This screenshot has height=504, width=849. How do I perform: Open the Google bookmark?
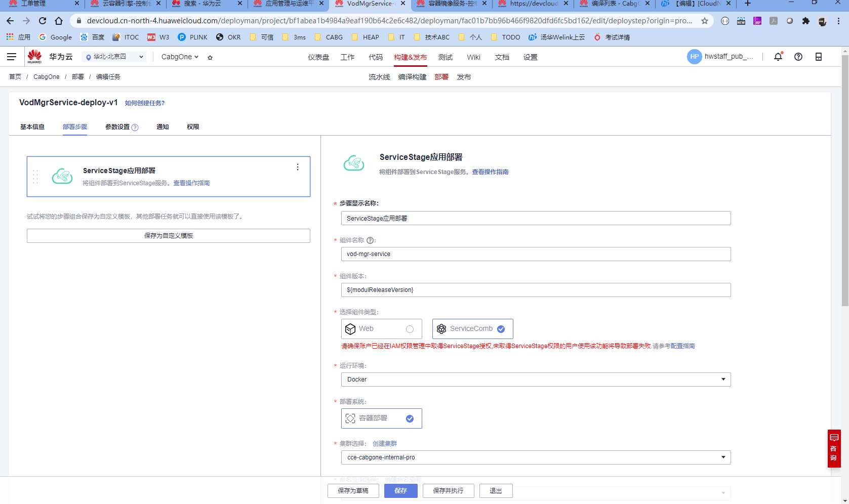pos(56,37)
